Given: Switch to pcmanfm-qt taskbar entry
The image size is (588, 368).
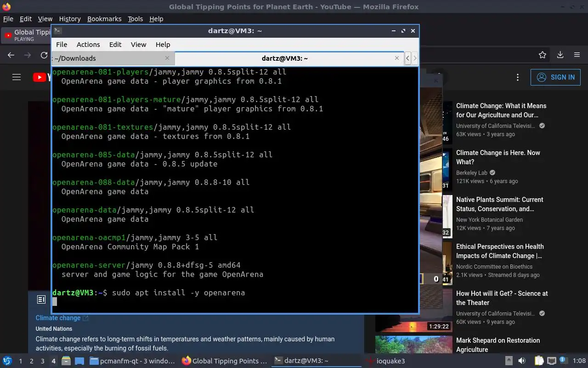Looking at the screenshot, I should click(132, 361).
